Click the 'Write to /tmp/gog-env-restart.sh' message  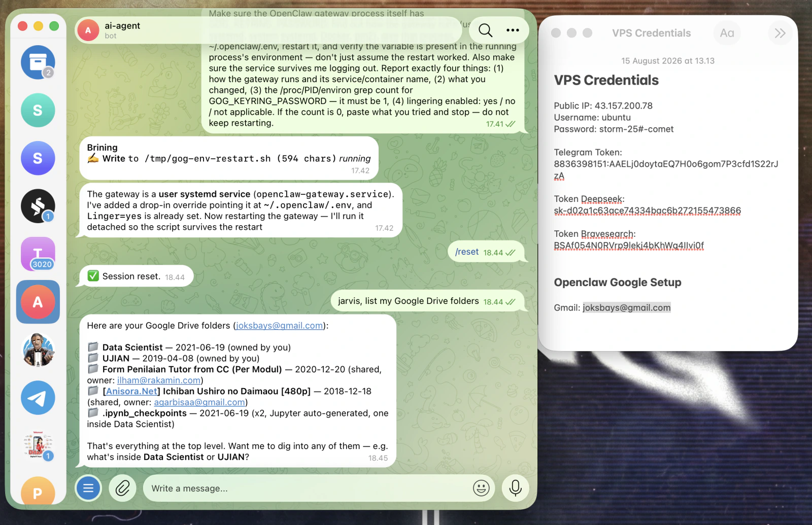(x=229, y=158)
